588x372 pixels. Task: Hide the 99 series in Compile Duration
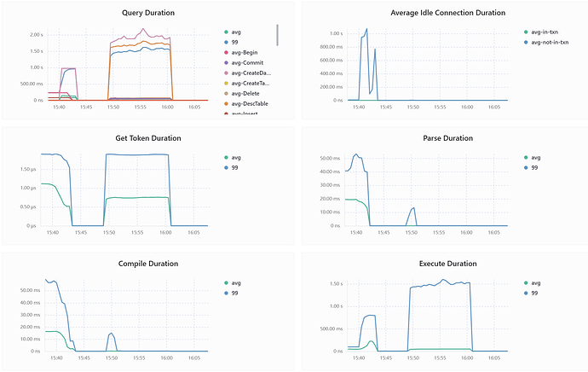[231, 294]
